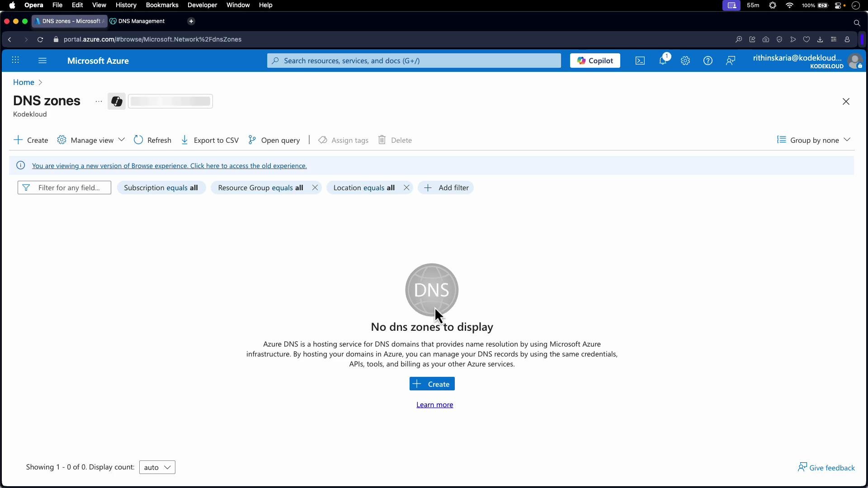Screen dimensions: 868x488
Task: Select the DNS zones - Microsoft tab
Action: tap(70, 21)
